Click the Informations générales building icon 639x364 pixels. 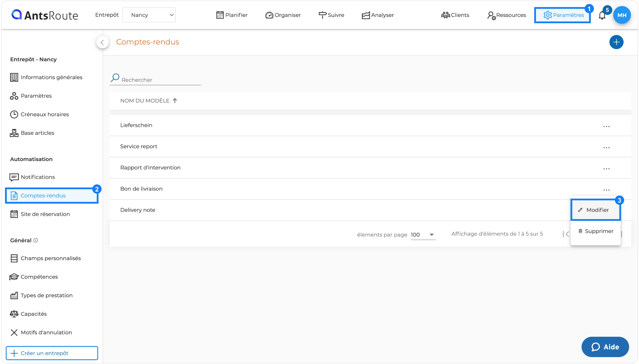[x=14, y=77]
